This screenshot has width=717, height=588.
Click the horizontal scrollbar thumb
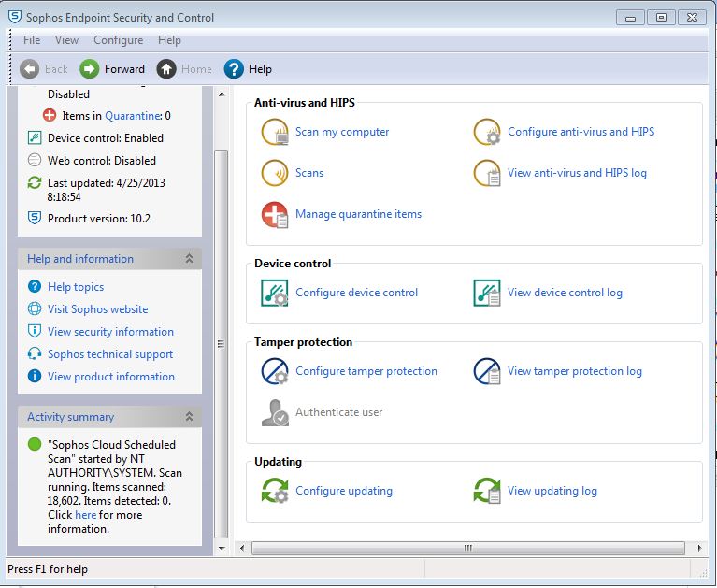[x=467, y=548]
